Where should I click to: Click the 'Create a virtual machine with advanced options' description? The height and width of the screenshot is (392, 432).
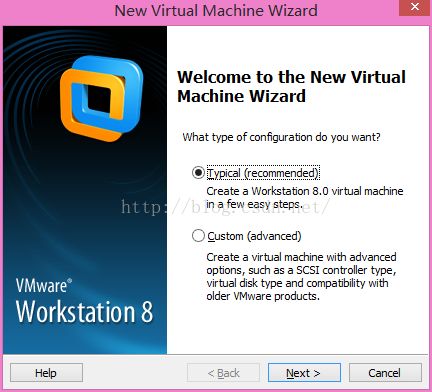(301, 276)
